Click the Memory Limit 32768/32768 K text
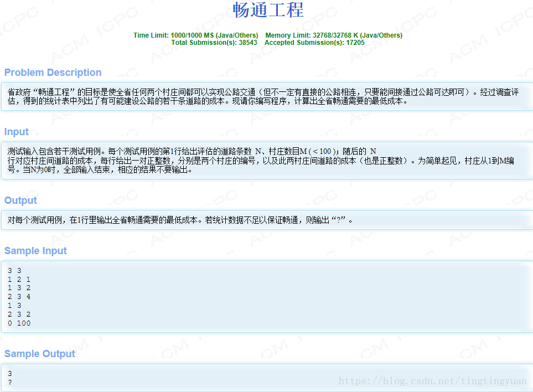Screen dimensions: 533x392 coord(334,35)
